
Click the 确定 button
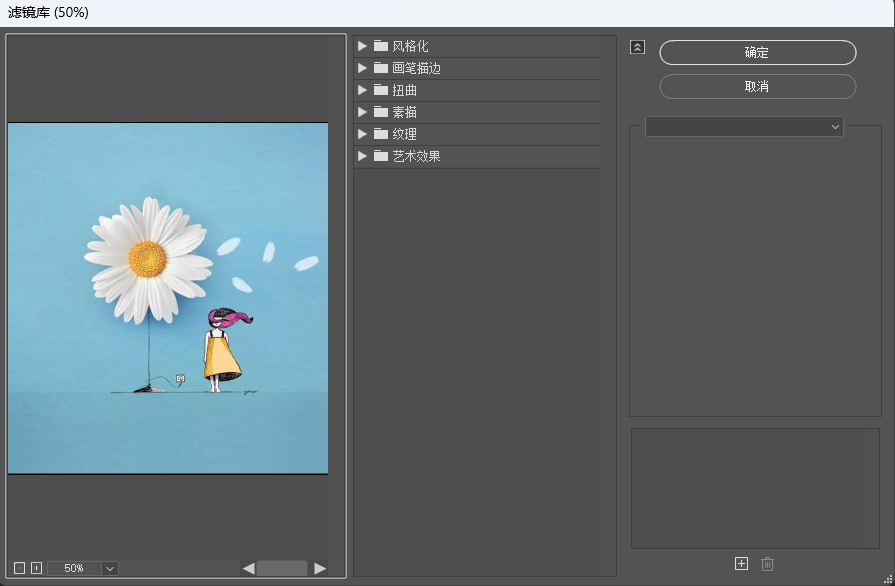757,53
